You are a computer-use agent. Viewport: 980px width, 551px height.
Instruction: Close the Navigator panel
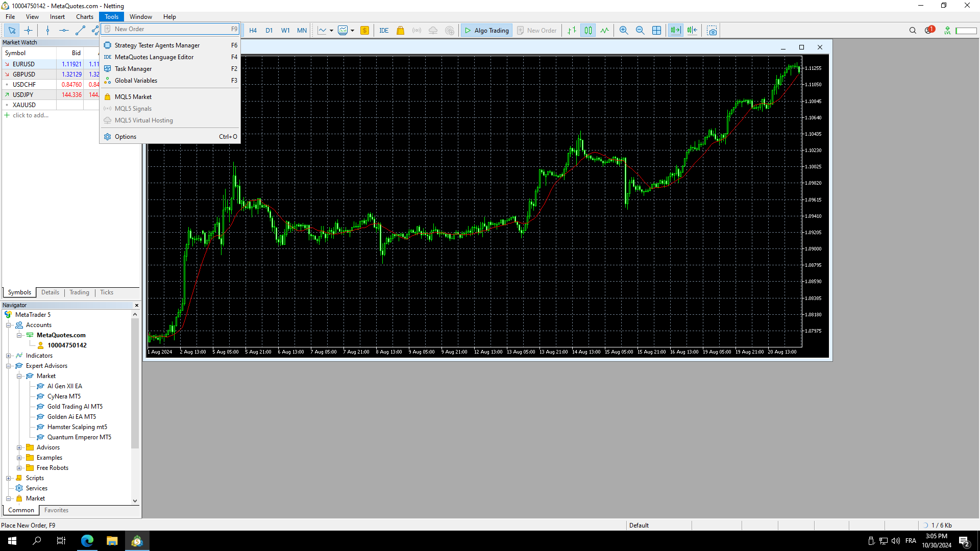(137, 305)
